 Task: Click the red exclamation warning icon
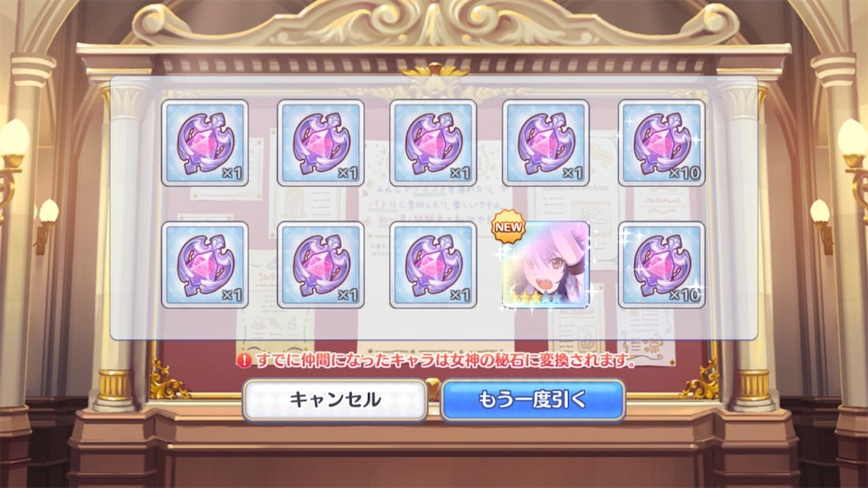pyautogui.click(x=244, y=361)
